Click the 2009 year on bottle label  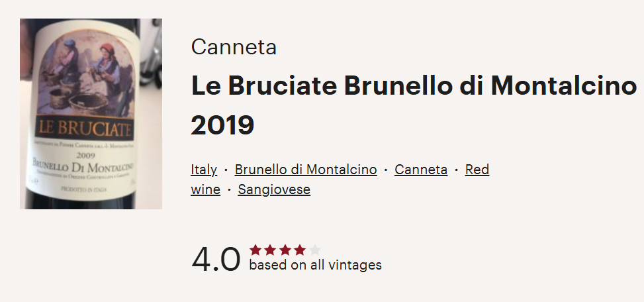tap(86, 156)
